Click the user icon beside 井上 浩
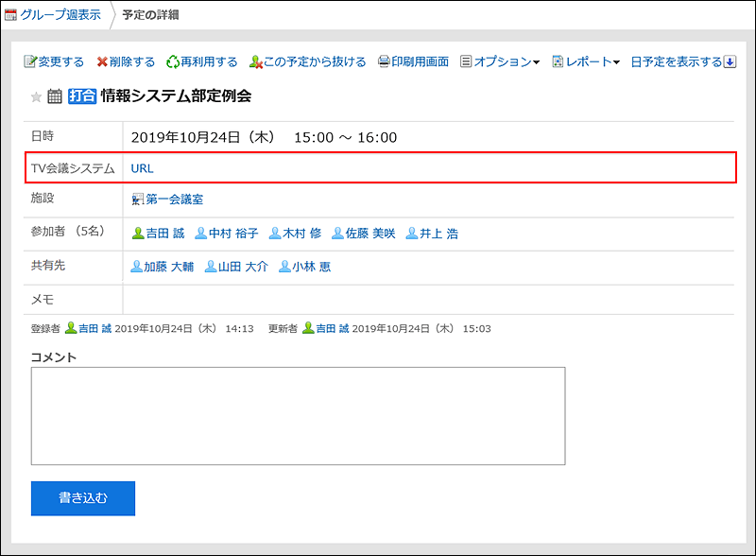This screenshot has width=756, height=556. pos(412,234)
